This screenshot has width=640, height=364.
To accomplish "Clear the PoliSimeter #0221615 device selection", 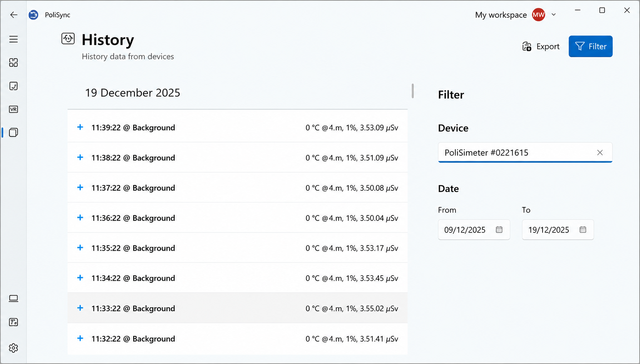I will click(600, 153).
